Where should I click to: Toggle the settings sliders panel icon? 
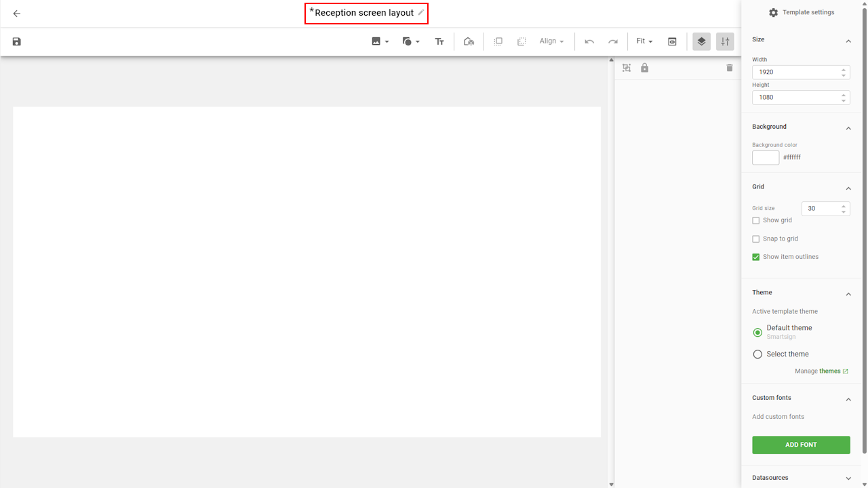725,41
